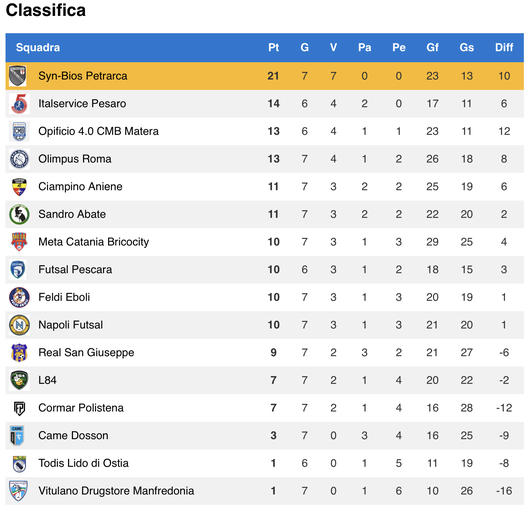Sort standings by Diff column header
528x509 pixels.
click(x=504, y=47)
